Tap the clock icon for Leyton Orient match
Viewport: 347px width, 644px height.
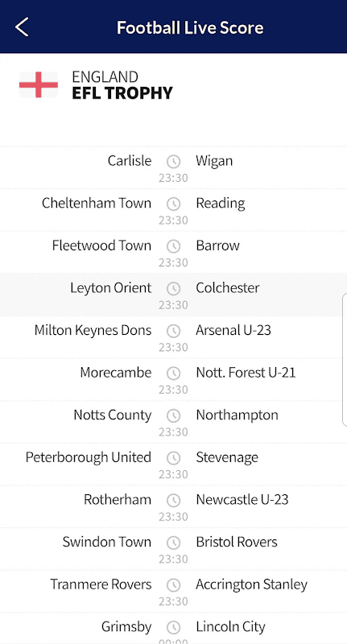(173, 289)
